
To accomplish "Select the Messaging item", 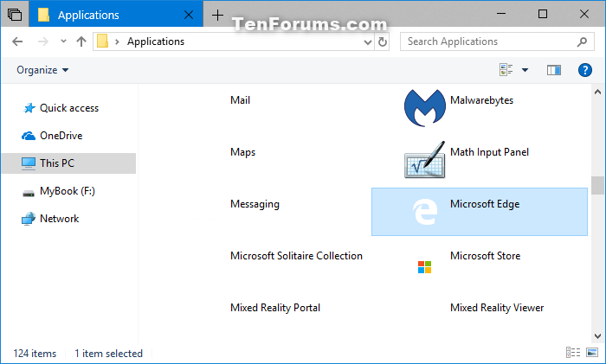I will pyautogui.click(x=255, y=204).
